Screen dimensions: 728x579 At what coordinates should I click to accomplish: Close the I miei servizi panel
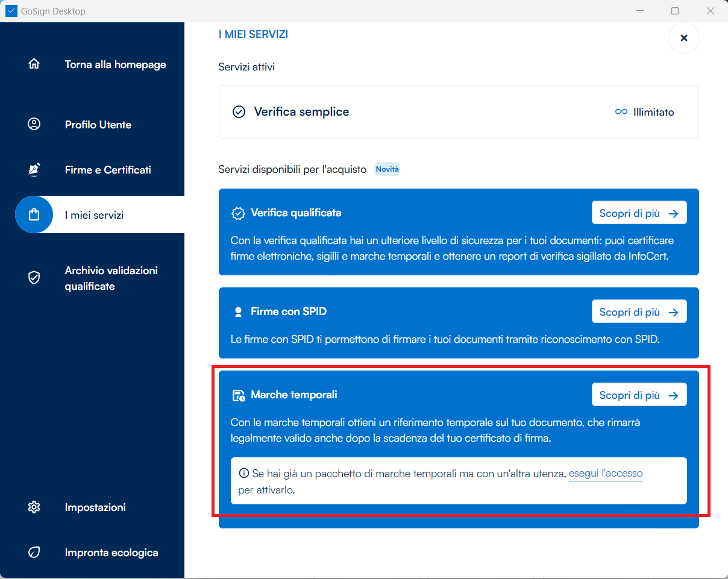coord(683,38)
